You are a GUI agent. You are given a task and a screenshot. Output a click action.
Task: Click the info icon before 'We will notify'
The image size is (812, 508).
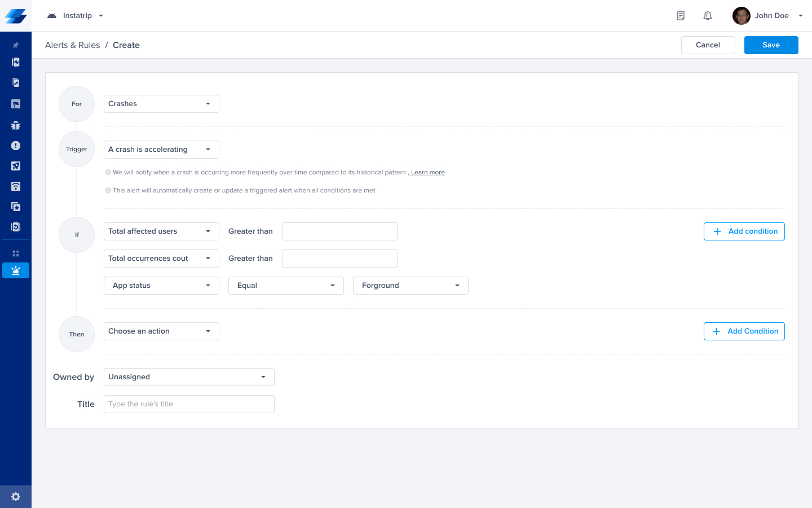pos(108,172)
